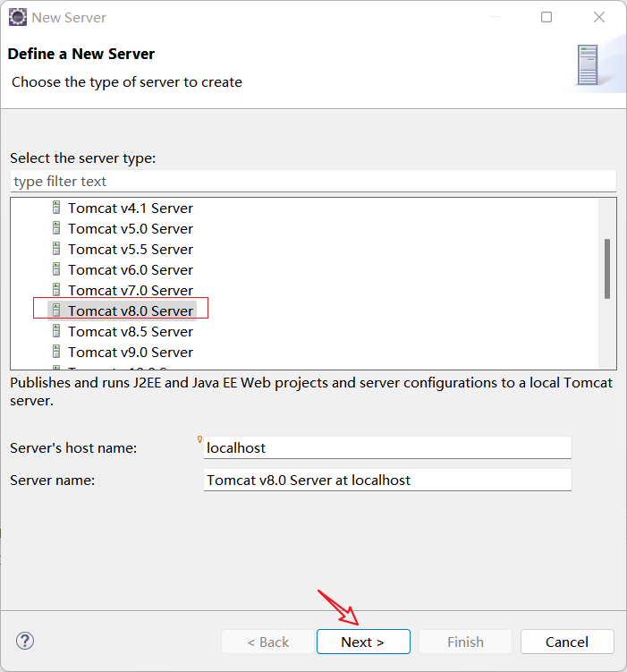
Task: Maximize the New Server dialog
Action: click(547, 17)
